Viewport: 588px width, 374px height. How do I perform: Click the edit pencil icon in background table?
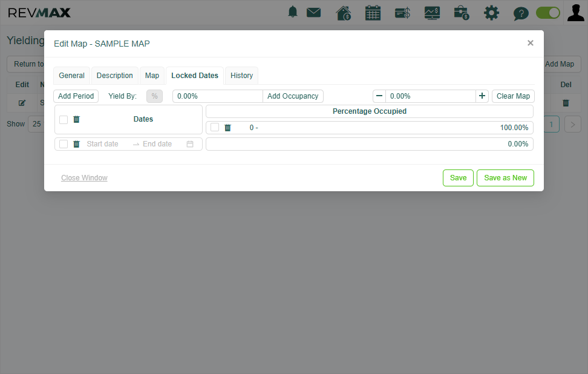[22, 103]
